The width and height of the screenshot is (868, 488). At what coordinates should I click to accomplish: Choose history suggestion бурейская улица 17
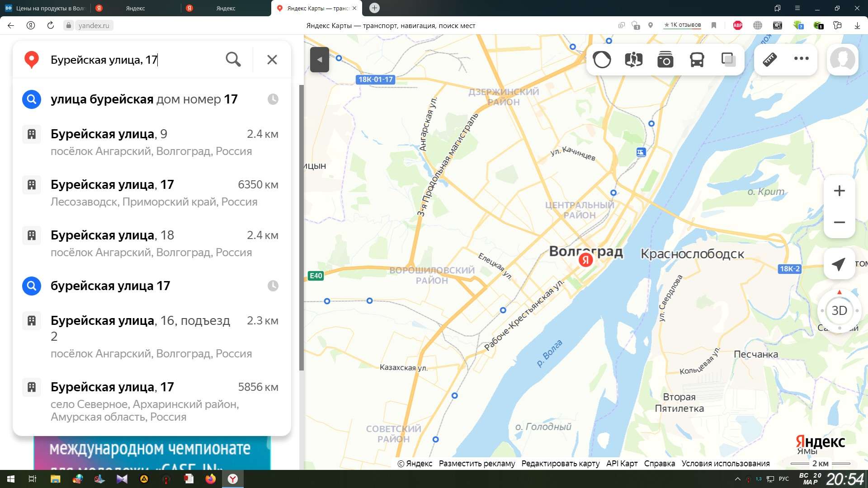[x=110, y=286]
